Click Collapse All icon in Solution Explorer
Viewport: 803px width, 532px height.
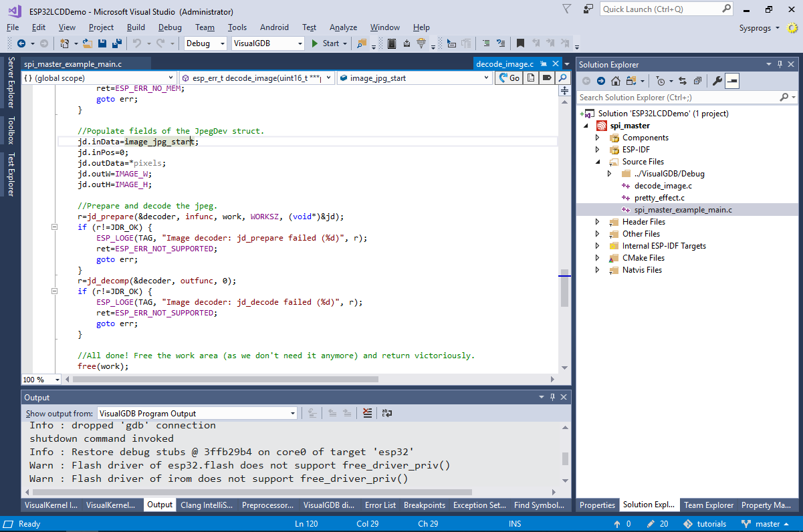(697, 81)
